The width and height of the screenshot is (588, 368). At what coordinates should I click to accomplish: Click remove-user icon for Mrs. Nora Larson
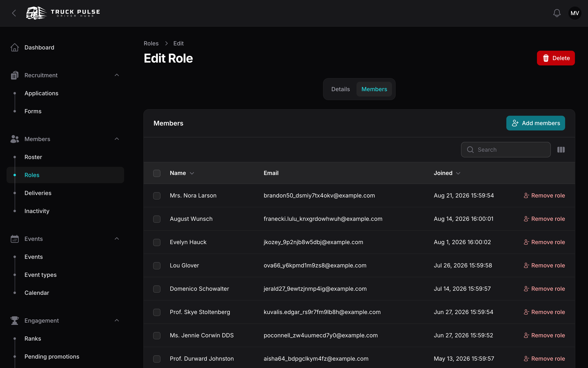(x=526, y=195)
